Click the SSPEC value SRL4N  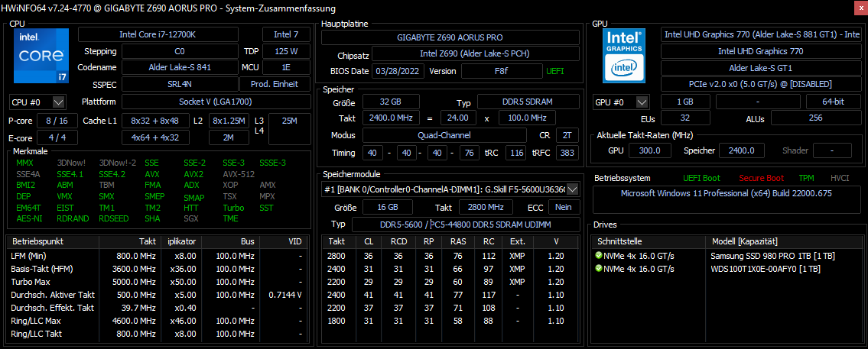tap(179, 84)
